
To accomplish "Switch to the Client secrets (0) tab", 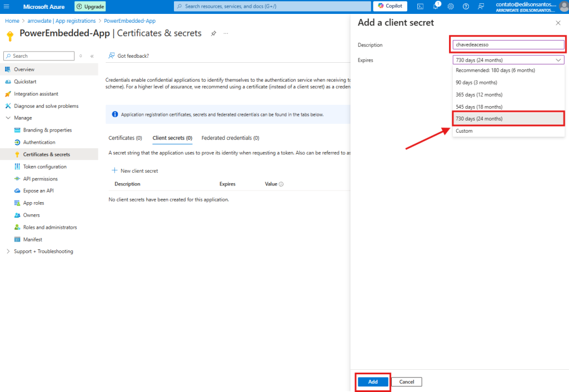I will 172,138.
